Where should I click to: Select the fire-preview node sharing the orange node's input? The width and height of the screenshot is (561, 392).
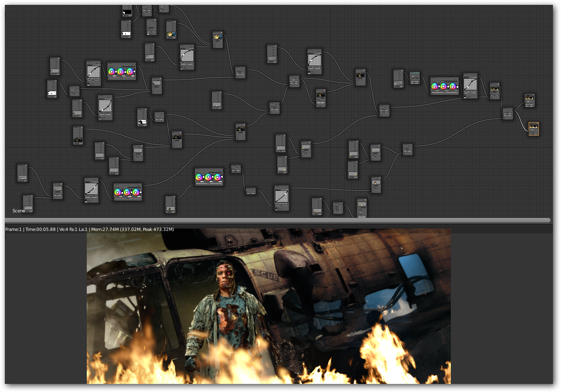tap(530, 101)
